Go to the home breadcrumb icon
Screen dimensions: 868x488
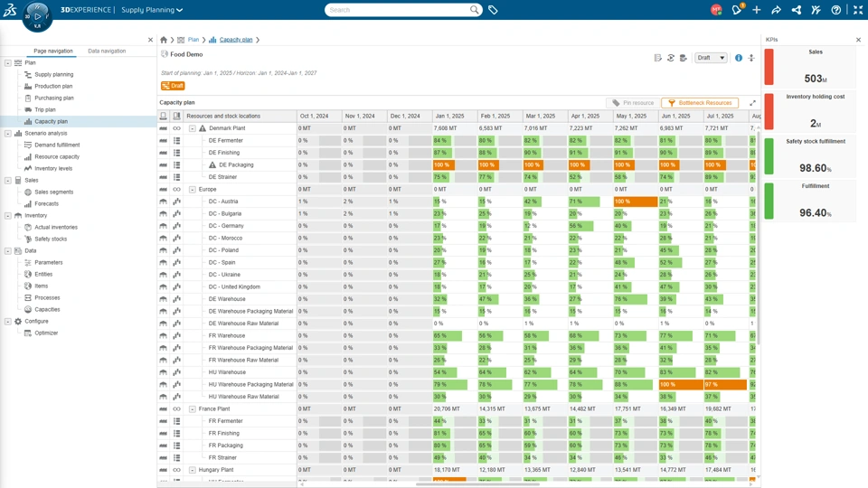click(x=164, y=40)
